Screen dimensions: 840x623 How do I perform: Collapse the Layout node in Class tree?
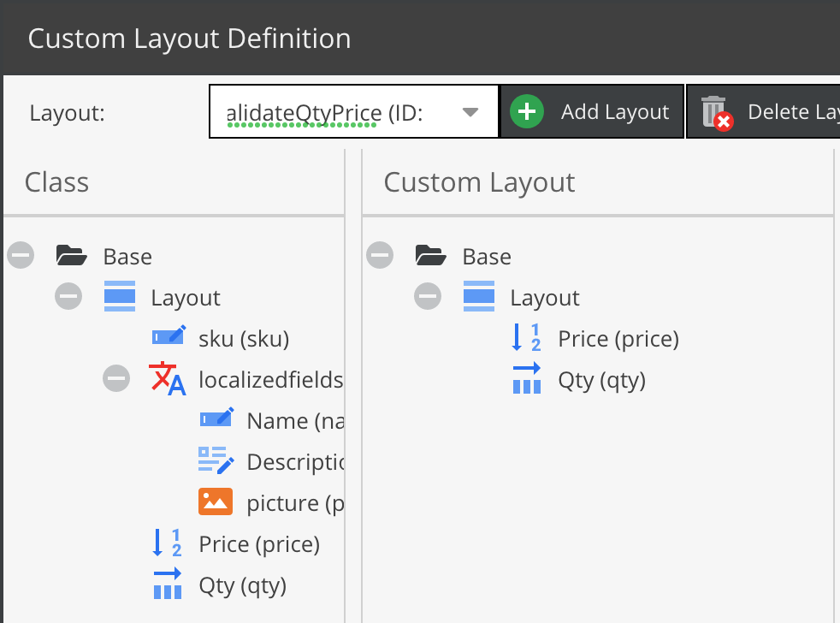(x=68, y=297)
